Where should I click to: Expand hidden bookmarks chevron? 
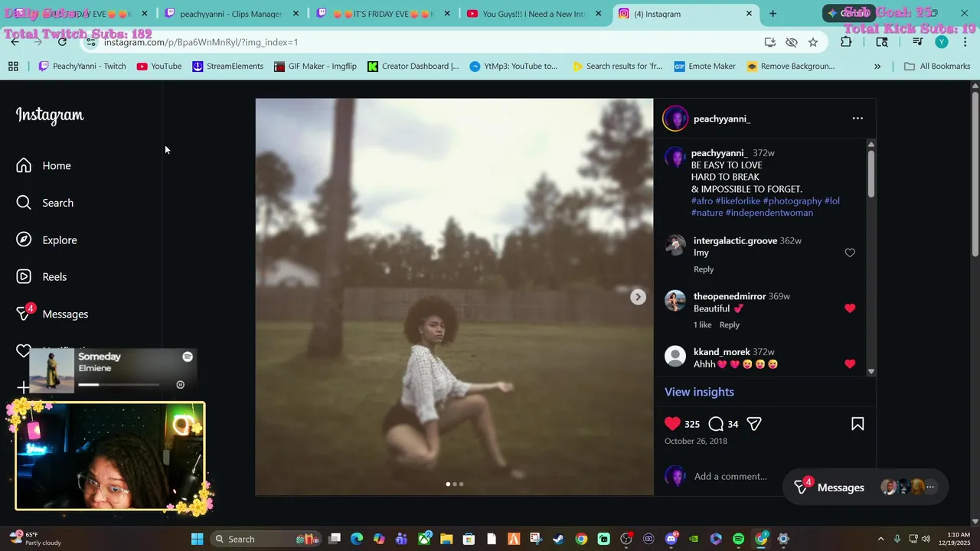[x=877, y=67]
